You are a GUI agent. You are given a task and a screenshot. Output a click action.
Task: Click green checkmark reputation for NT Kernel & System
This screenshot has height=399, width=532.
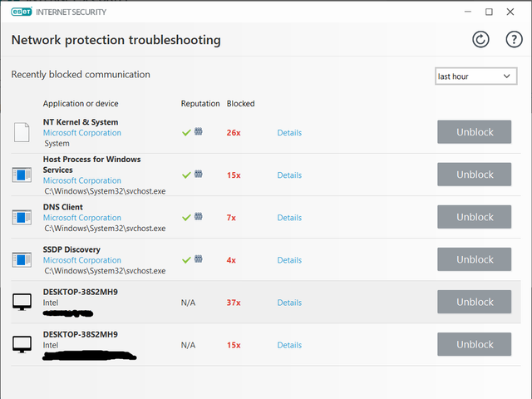pyautogui.click(x=186, y=132)
